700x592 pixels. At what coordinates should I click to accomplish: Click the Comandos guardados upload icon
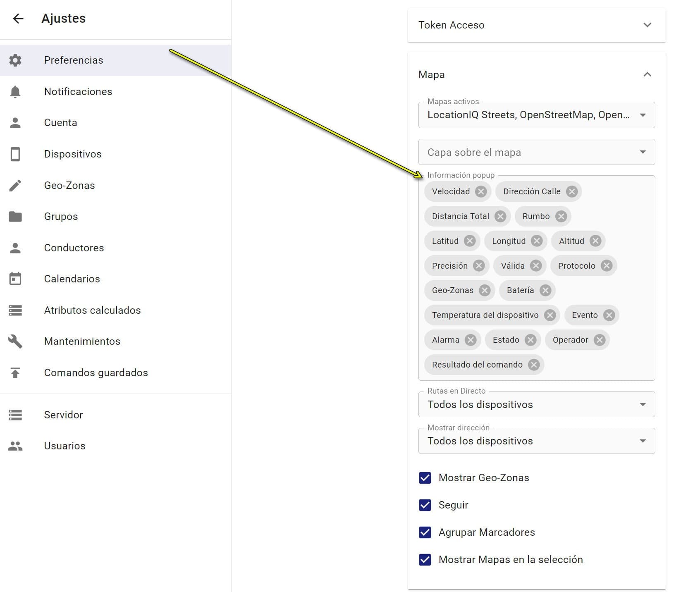[x=15, y=373]
